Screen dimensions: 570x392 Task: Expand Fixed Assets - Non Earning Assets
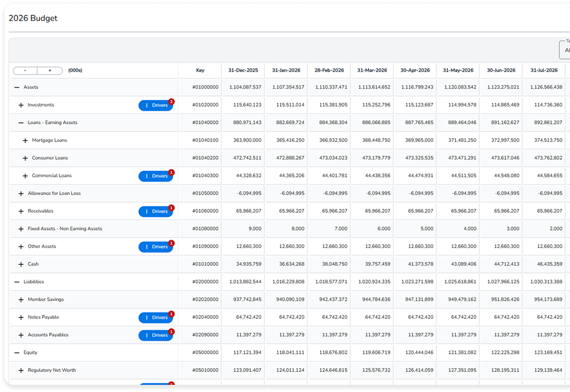point(21,229)
